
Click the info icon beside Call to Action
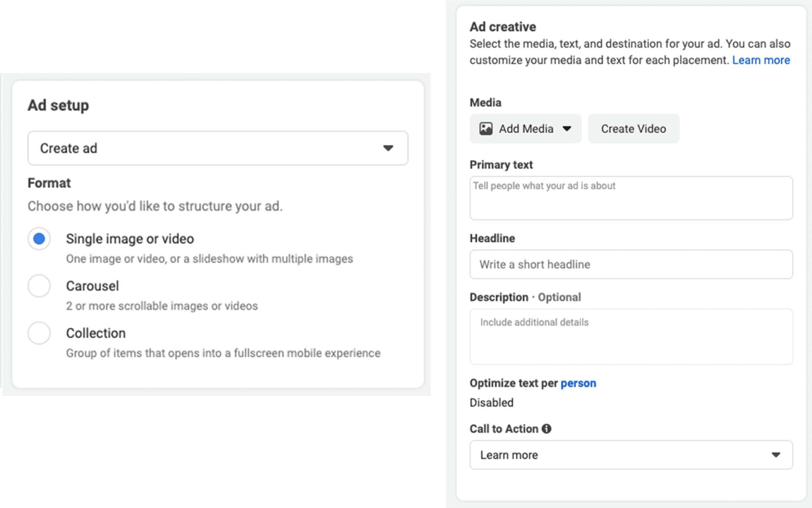tap(546, 429)
